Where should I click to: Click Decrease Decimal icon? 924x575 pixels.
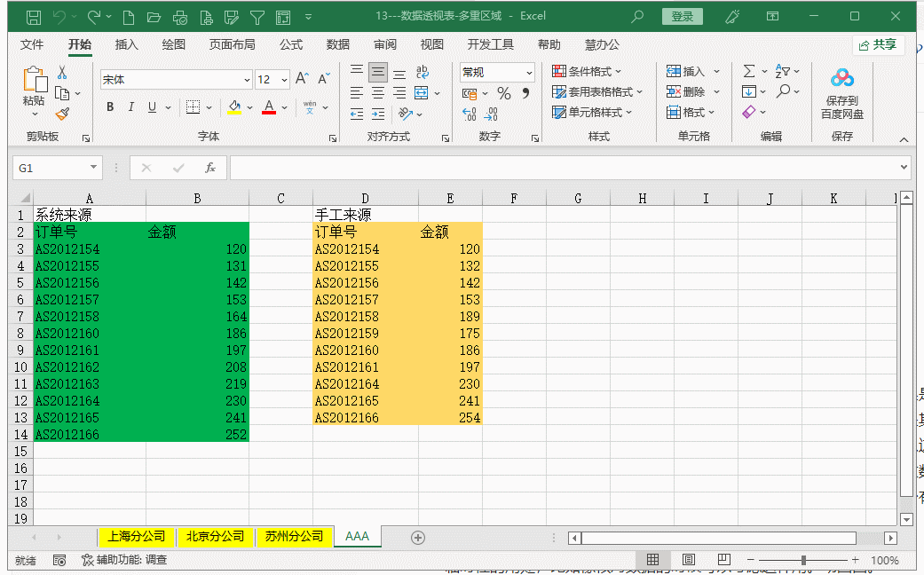[x=491, y=114]
